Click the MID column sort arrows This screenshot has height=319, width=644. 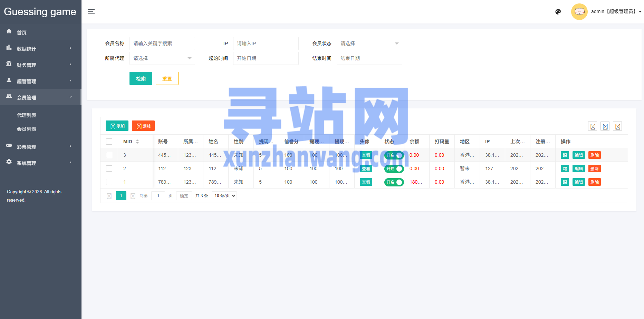[137, 142]
